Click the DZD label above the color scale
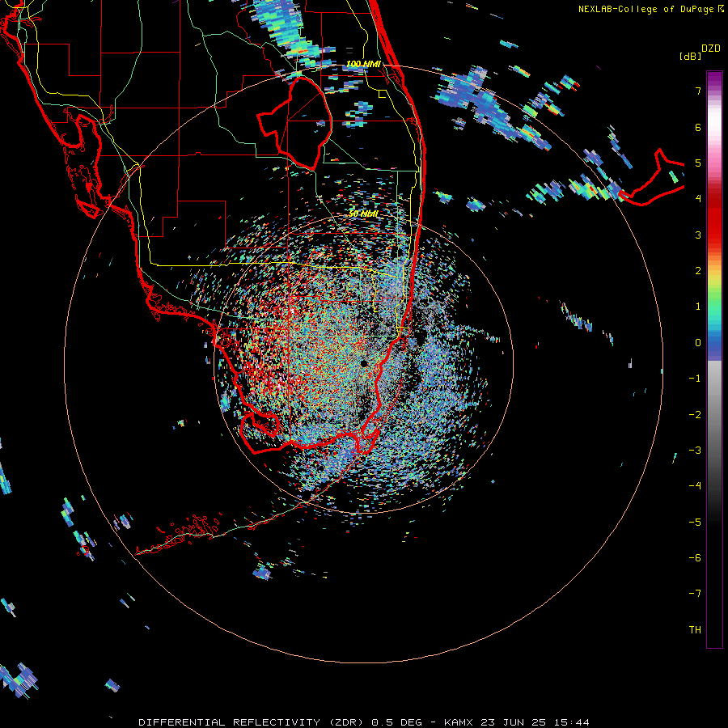Image resolution: width=728 pixels, height=728 pixels. pos(711,49)
